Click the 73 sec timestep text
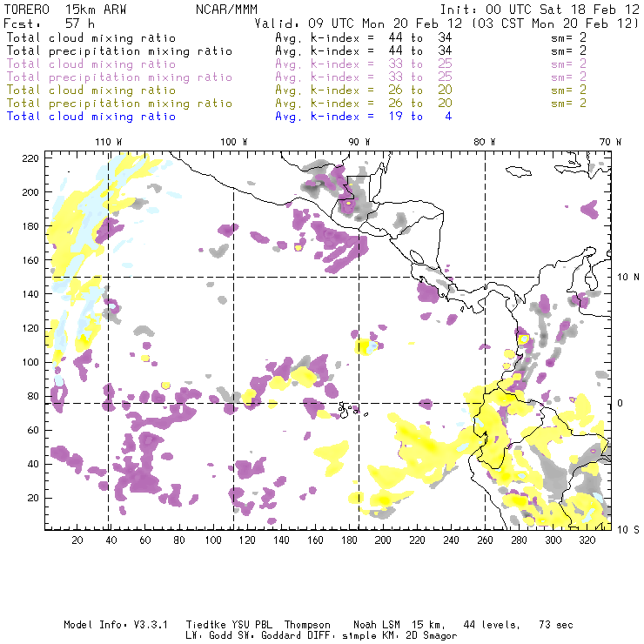The width and height of the screenshot is (644, 644). [556, 625]
